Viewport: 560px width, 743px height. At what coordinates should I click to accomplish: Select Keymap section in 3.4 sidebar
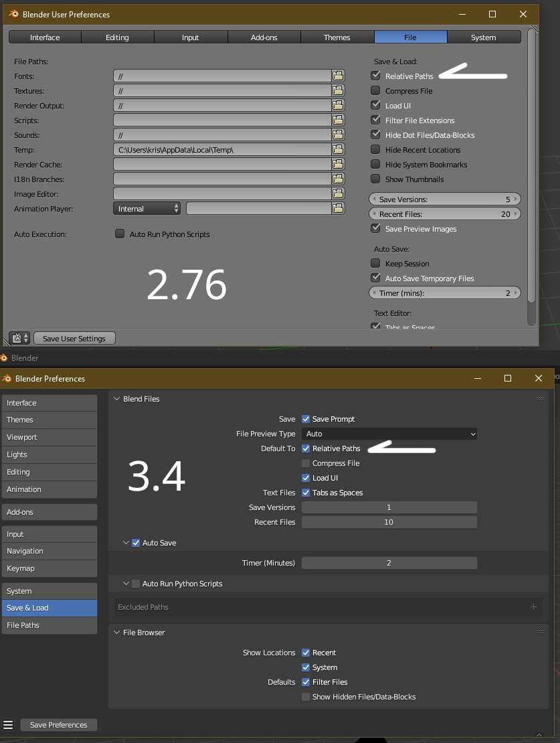tap(50, 568)
